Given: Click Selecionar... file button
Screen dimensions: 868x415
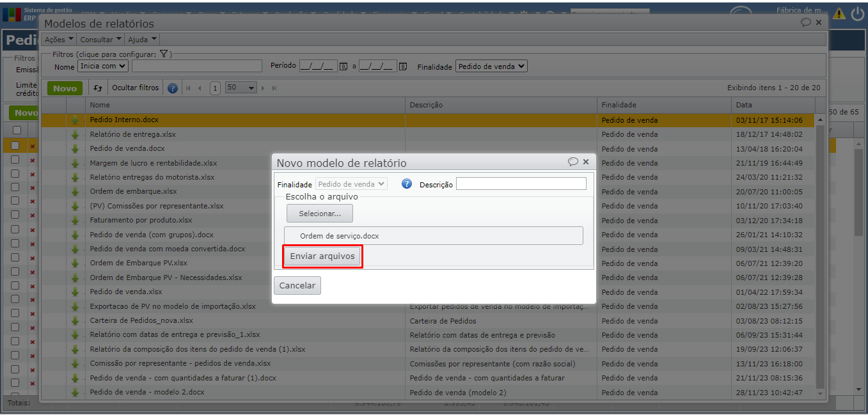Looking at the screenshot, I should coord(320,213).
